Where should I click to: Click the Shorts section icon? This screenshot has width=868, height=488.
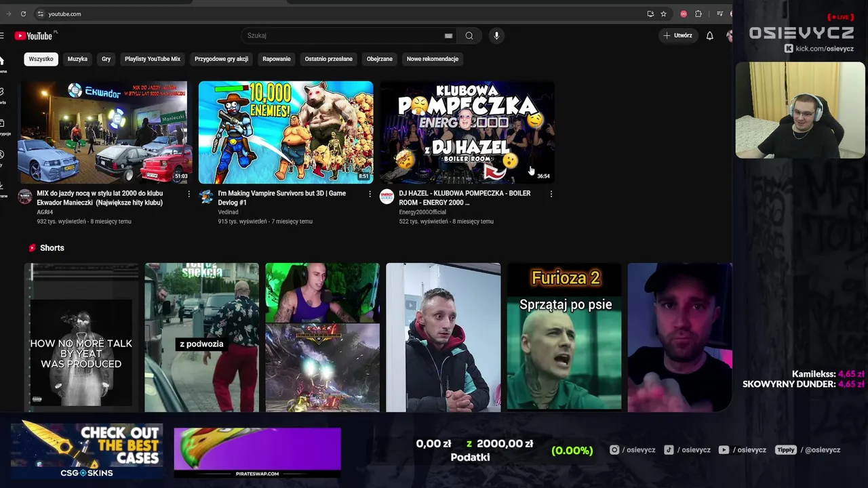tap(32, 248)
